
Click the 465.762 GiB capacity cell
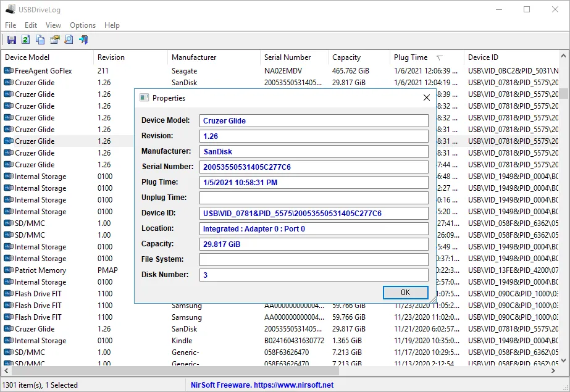(x=350, y=71)
